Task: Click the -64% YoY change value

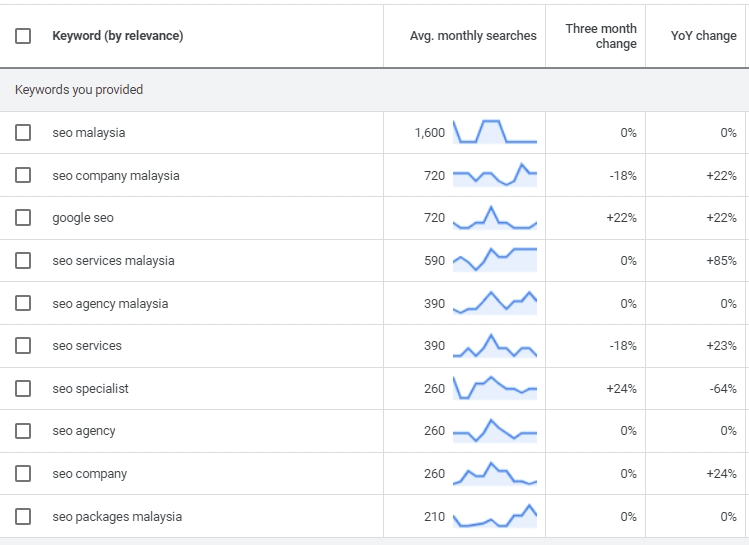Action: click(723, 389)
